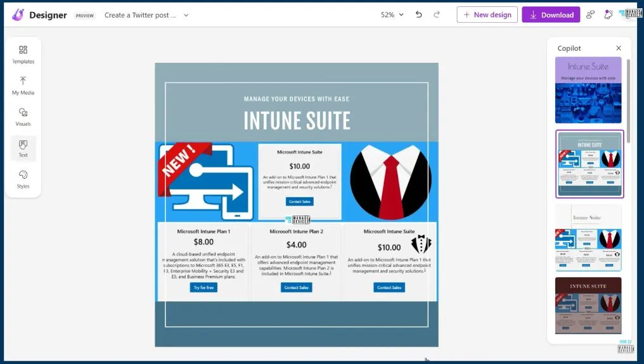Click the share people icon

(590, 15)
